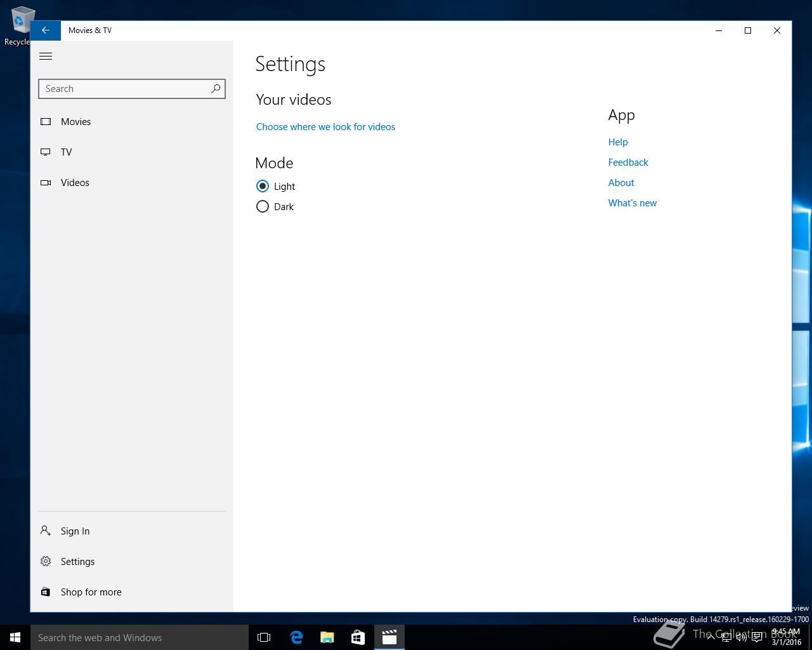Show hidden system tray icons

[x=710, y=637]
